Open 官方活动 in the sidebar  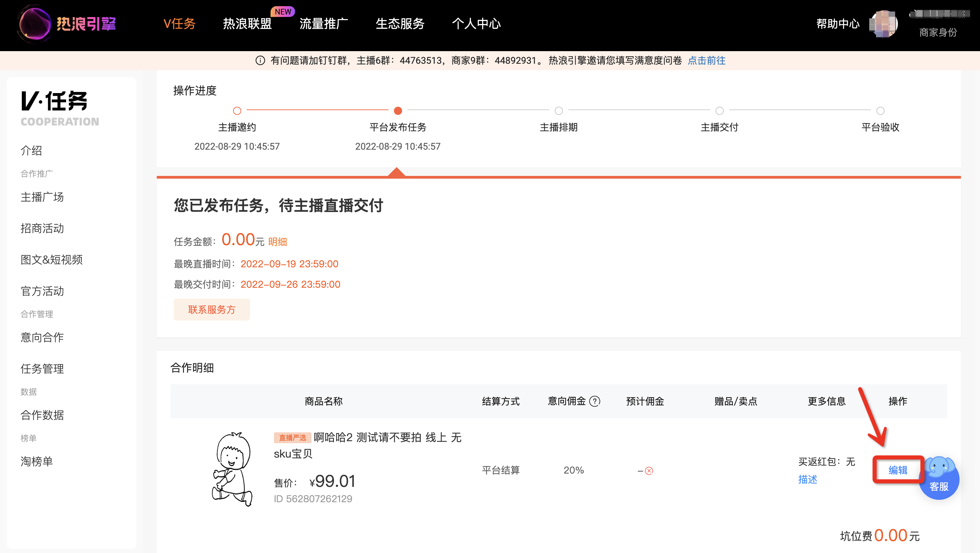(42, 291)
